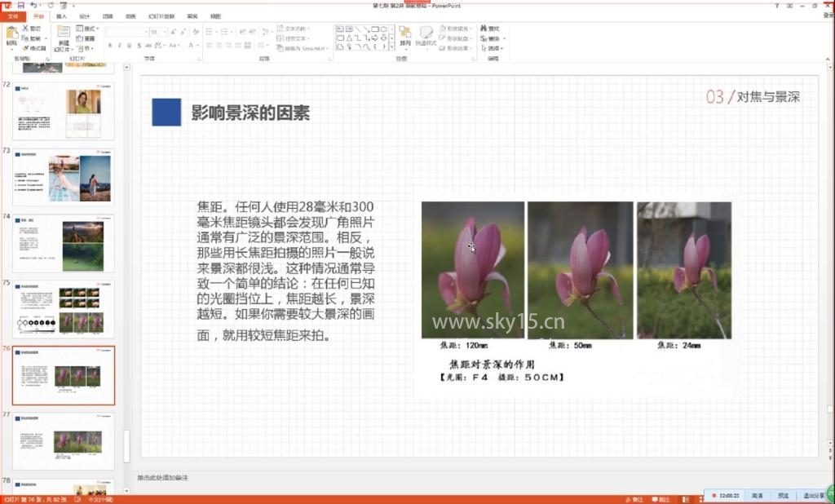Open the Layout (版式) dropdown
Image resolution: width=835 pixels, height=504 pixels.
click(87, 29)
